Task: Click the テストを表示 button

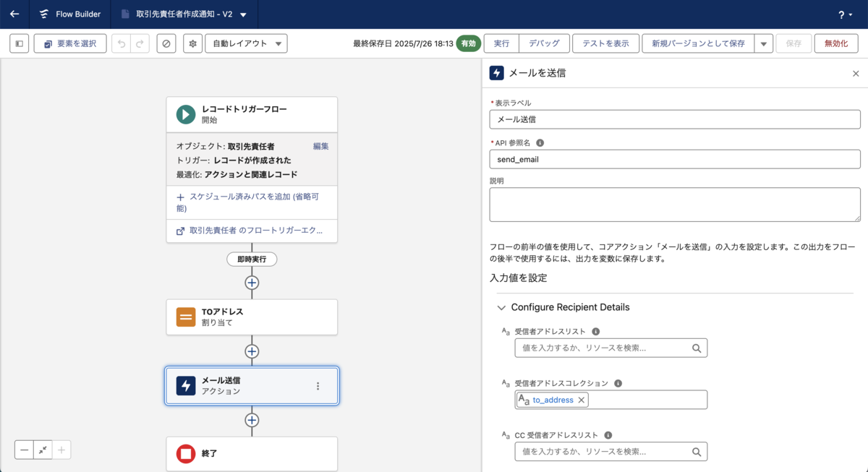Action: (x=605, y=43)
